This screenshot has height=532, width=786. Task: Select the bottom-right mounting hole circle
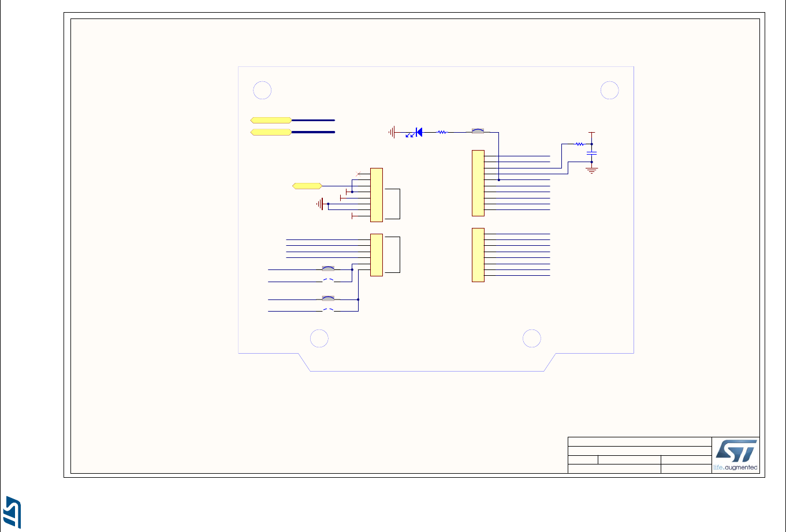(x=532, y=339)
